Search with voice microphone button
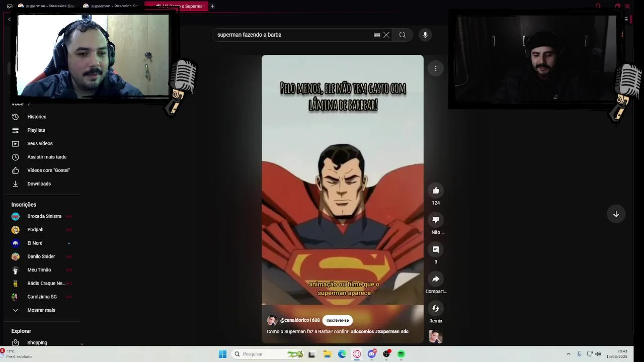This screenshot has height=362, width=644. pyautogui.click(x=425, y=35)
